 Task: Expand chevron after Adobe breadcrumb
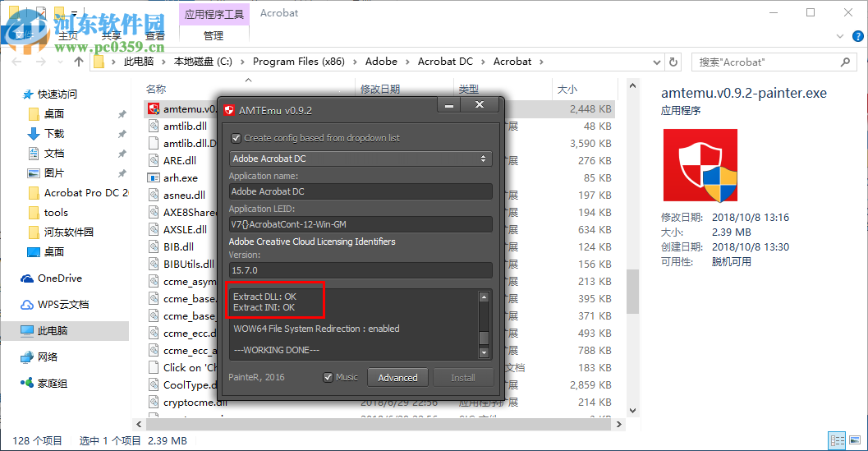coord(407,62)
